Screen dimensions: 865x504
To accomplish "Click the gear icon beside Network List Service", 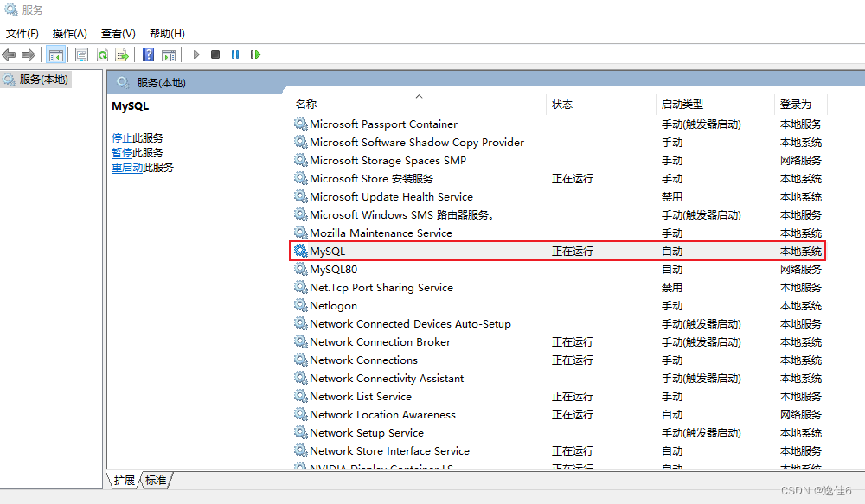I will pyautogui.click(x=301, y=397).
